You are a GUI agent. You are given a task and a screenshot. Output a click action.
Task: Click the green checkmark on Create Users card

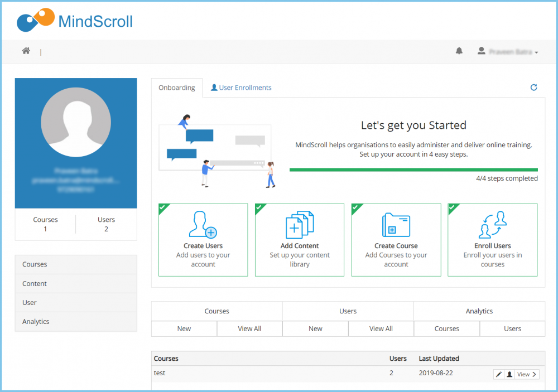[162, 208]
